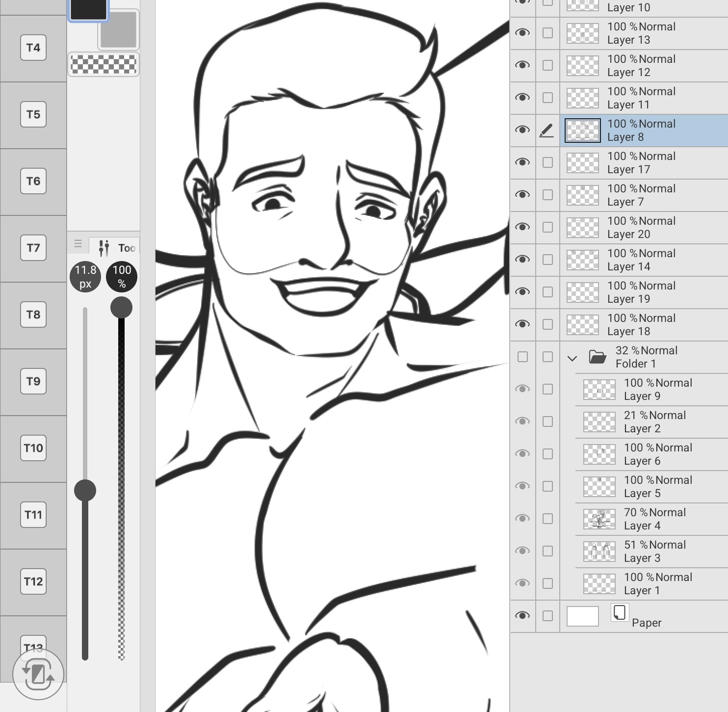
Task: Tick the Paper layer checkbox
Action: [x=547, y=616]
